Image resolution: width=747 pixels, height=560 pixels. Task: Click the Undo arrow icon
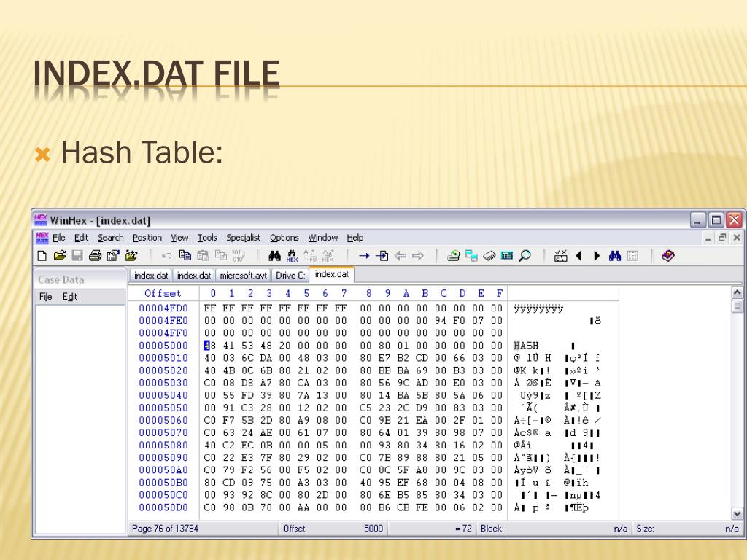166,256
